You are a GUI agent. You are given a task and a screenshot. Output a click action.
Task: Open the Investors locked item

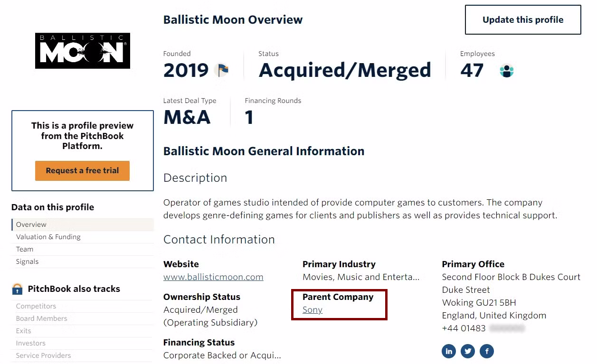(31, 343)
